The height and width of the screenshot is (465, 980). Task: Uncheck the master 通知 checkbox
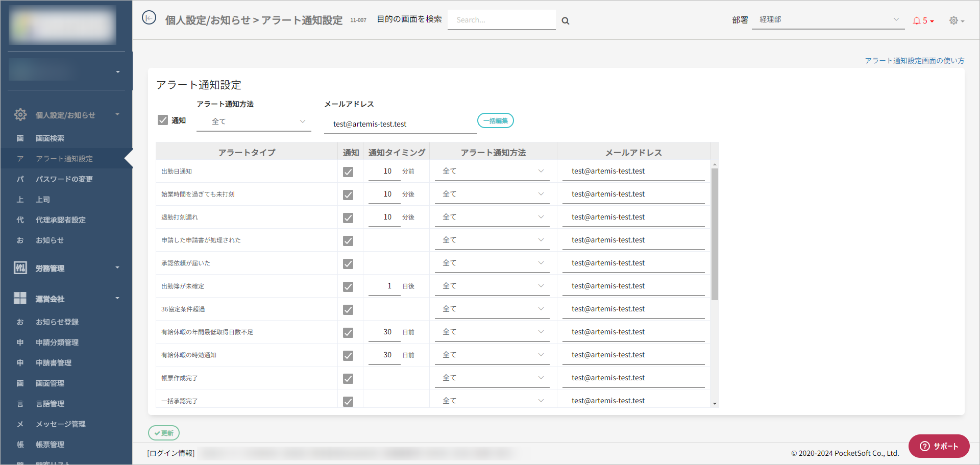[x=163, y=120]
